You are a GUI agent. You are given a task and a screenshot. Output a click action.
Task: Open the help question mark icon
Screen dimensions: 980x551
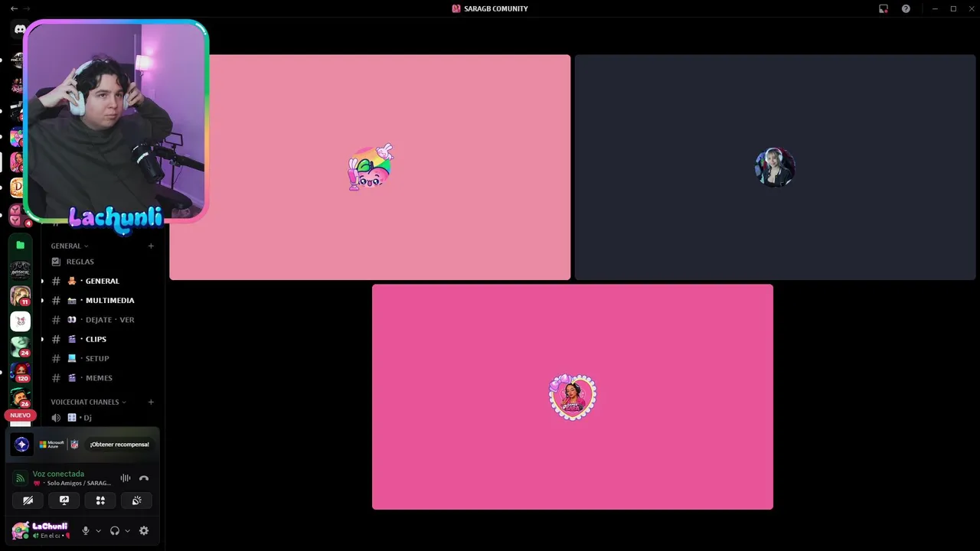[906, 8]
